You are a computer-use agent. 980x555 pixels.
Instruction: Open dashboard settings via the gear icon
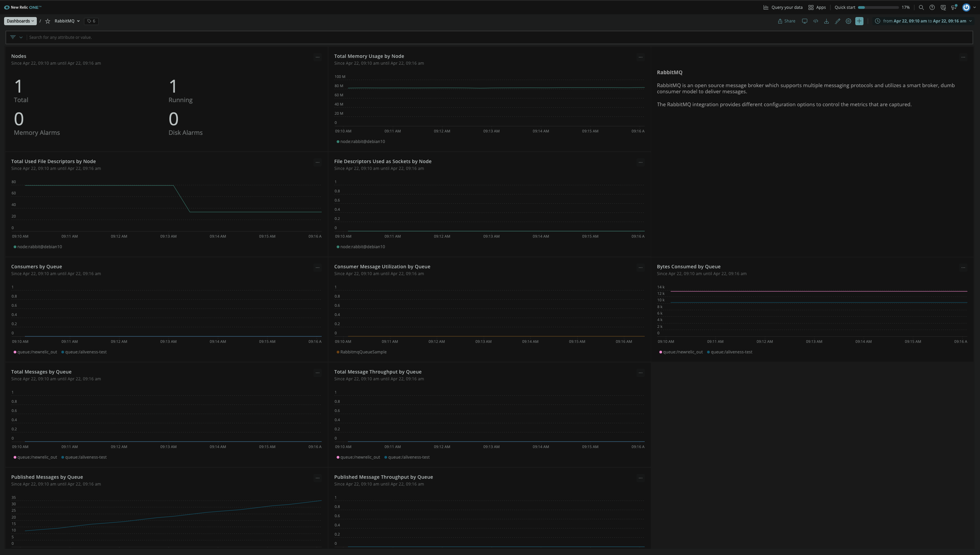pos(848,21)
